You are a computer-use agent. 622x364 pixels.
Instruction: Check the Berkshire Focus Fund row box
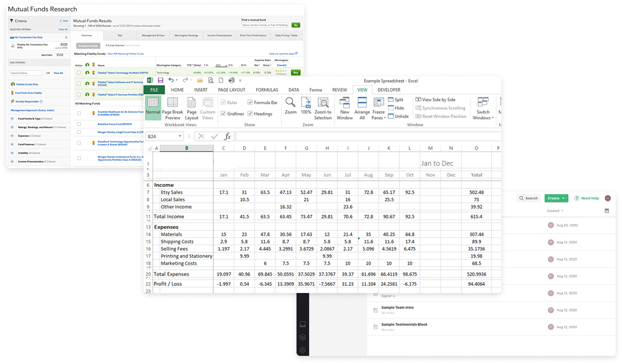pos(79,124)
